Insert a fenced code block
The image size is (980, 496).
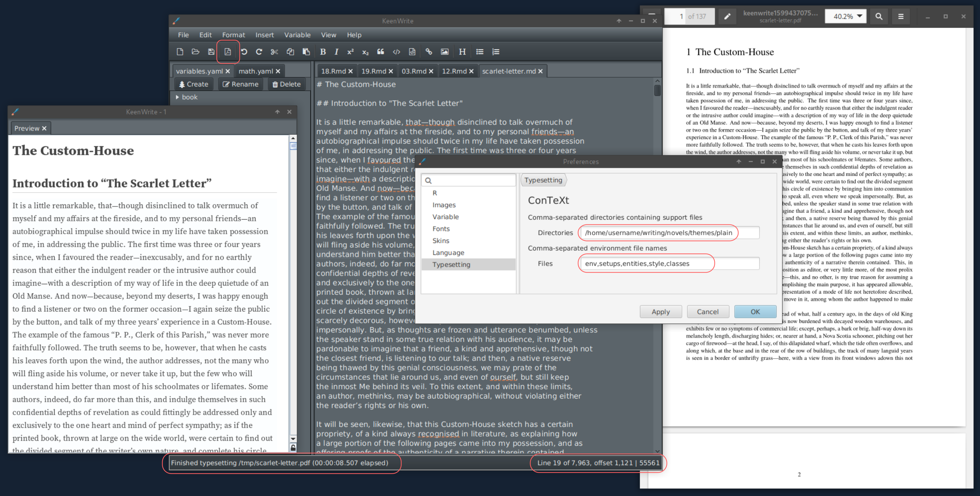(x=412, y=52)
